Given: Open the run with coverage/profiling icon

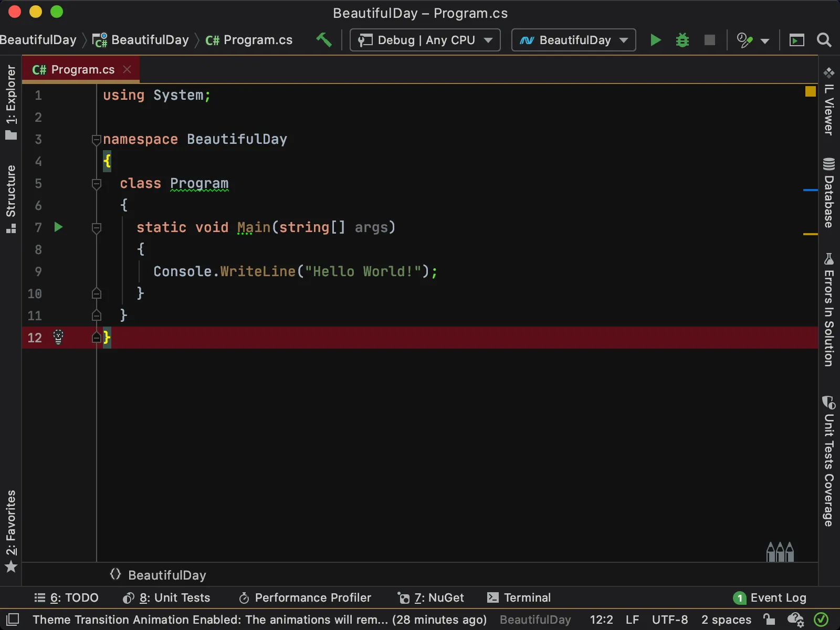Looking at the screenshot, I should 744,40.
